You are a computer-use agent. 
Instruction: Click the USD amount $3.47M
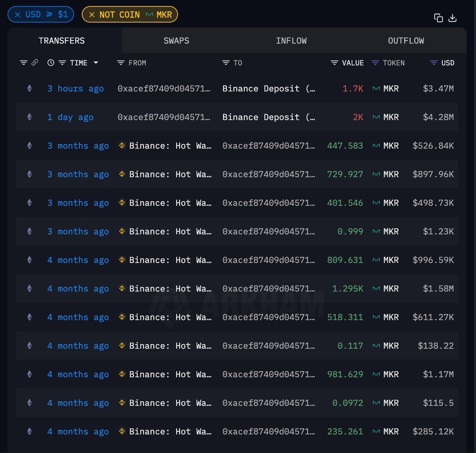point(438,88)
